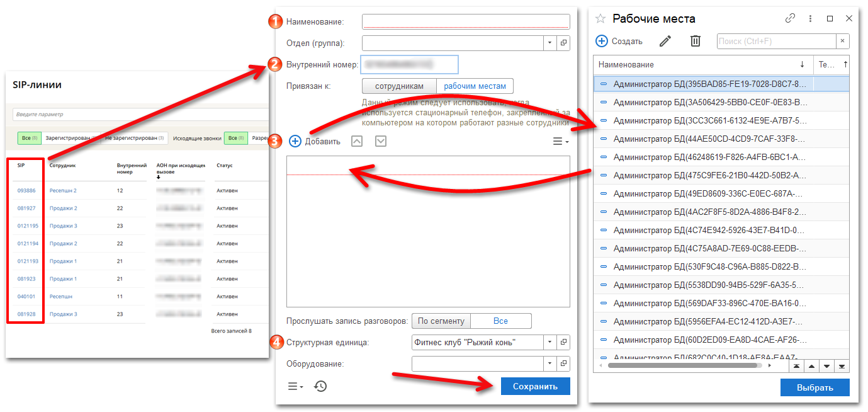The width and height of the screenshot is (868, 412).
Task: Set call recording access to По сегменту
Action: pos(441,321)
